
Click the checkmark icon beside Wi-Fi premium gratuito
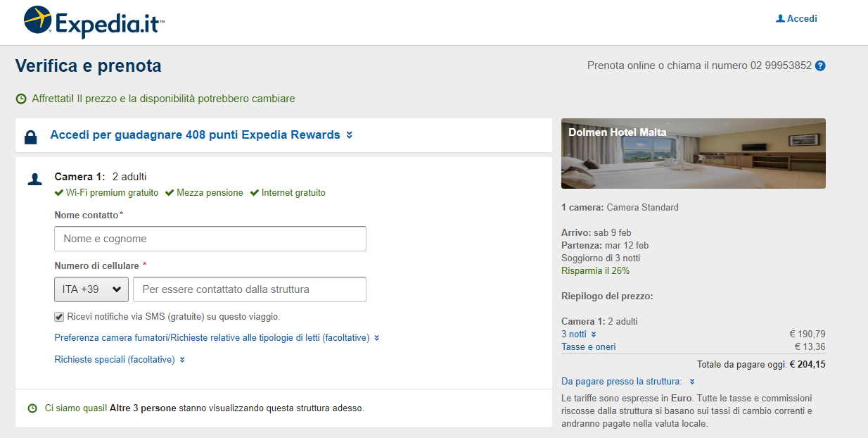59,193
